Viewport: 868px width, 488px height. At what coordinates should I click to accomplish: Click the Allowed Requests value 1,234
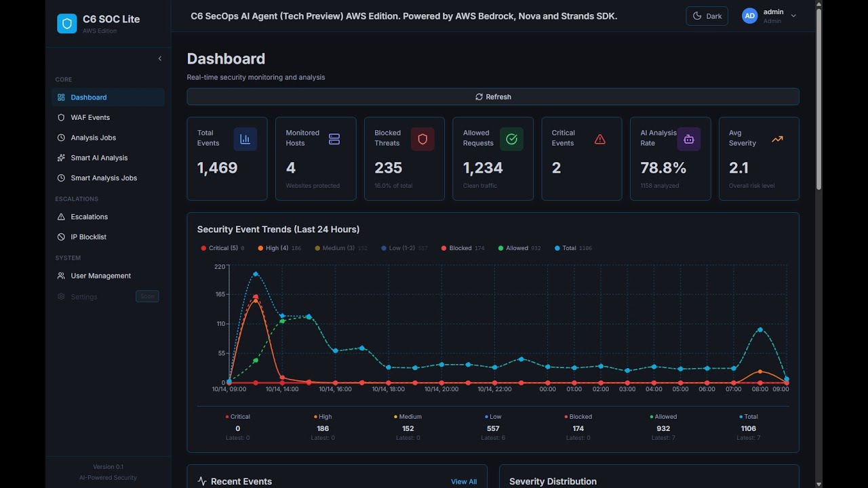tap(484, 168)
